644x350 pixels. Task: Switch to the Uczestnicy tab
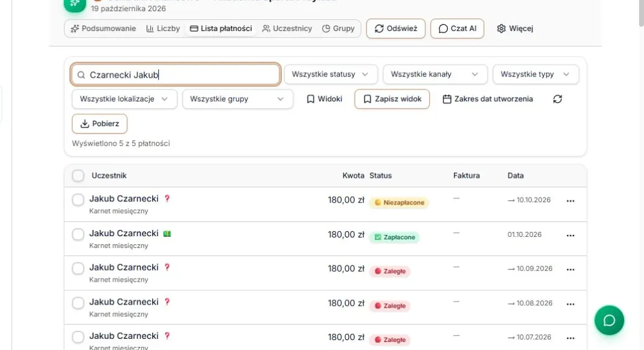(x=287, y=29)
